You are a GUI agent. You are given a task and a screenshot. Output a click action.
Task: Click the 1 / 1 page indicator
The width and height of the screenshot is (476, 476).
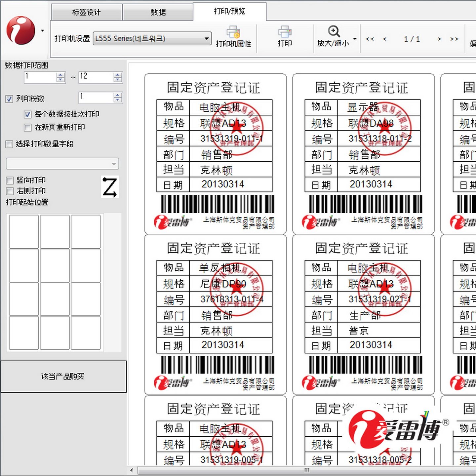[x=412, y=39]
